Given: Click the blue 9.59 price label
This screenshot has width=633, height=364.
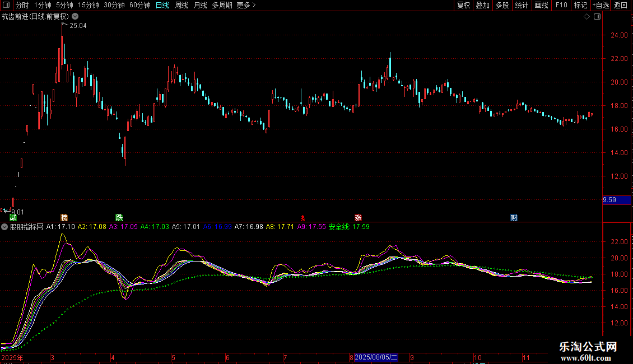Looking at the screenshot, I should (x=609, y=200).
